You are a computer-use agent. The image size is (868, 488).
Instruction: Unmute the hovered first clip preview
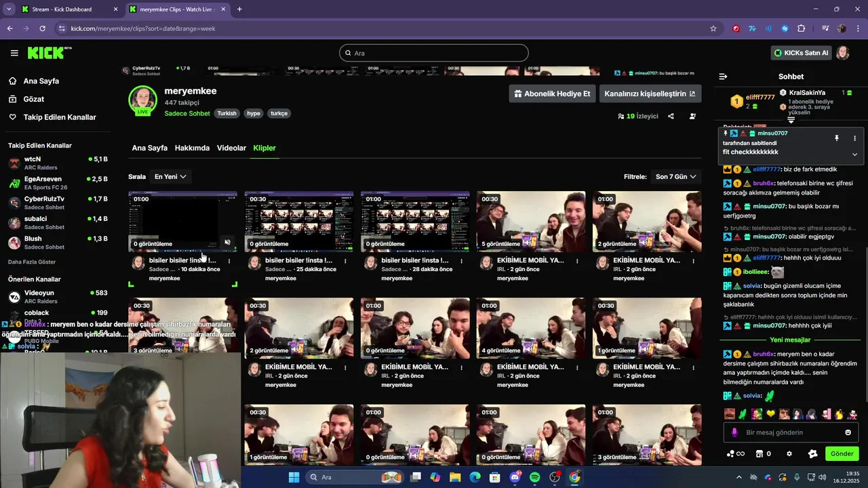pyautogui.click(x=227, y=242)
